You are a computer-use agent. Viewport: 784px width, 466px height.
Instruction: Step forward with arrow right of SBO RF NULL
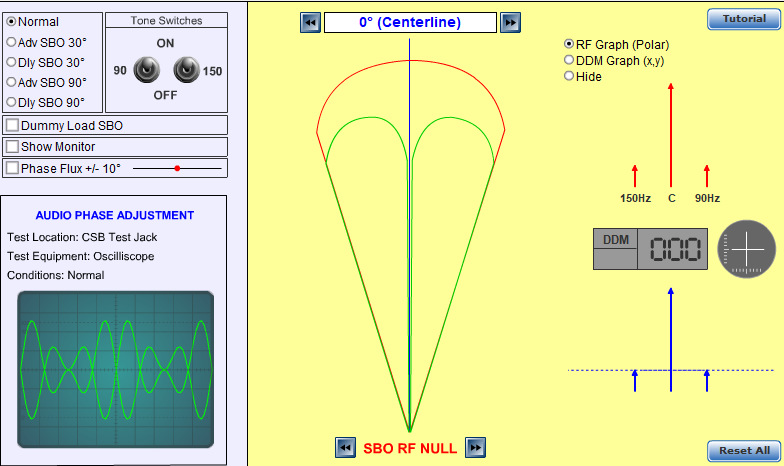click(x=476, y=448)
